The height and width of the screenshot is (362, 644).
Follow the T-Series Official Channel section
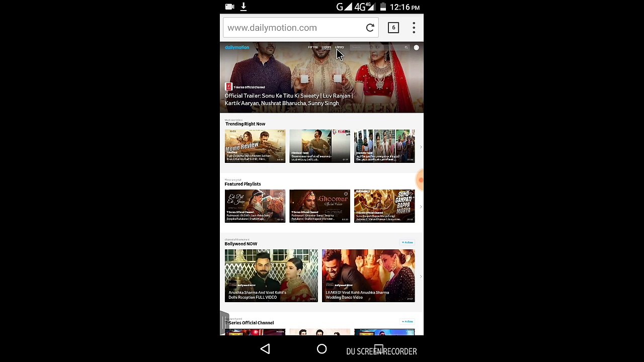pyautogui.click(x=408, y=322)
